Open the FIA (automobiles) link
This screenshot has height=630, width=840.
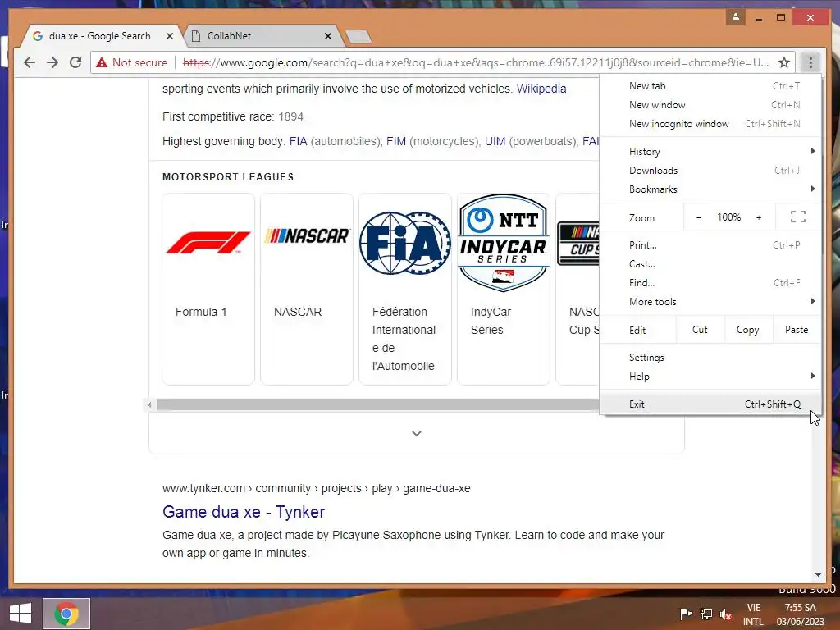tap(299, 141)
